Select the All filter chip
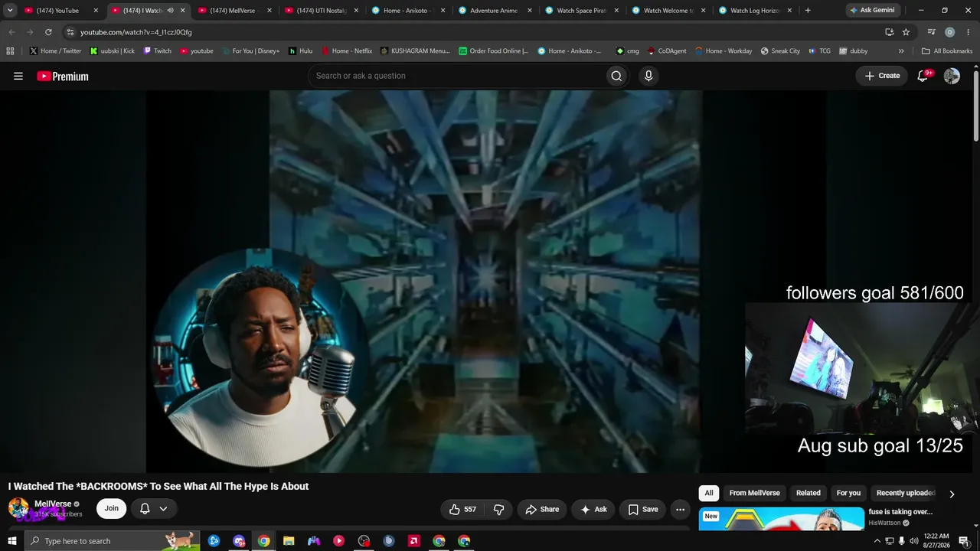Image resolution: width=980 pixels, height=551 pixels. [x=709, y=493]
